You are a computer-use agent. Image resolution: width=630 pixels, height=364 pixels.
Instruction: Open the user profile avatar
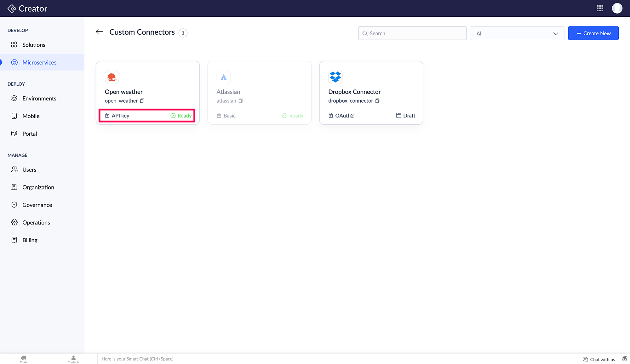[x=617, y=9]
